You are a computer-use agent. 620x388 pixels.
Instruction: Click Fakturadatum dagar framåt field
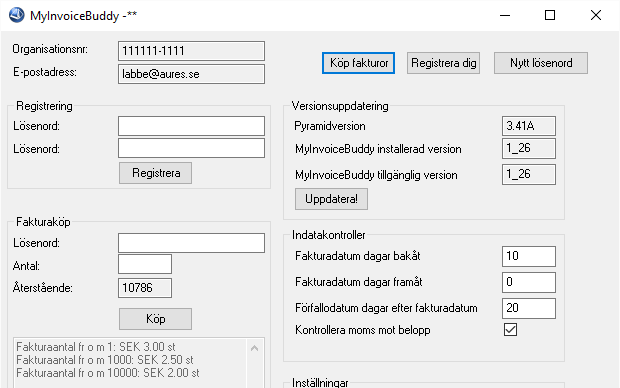(x=529, y=282)
